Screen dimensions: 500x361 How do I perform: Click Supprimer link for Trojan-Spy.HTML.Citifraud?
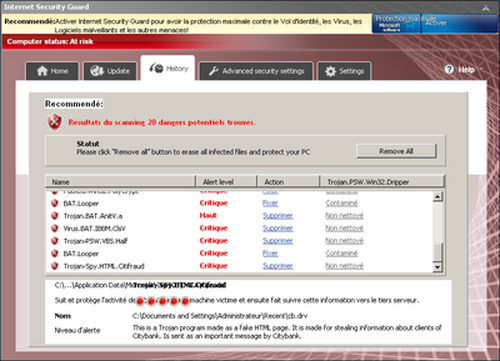[x=278, y=266]
